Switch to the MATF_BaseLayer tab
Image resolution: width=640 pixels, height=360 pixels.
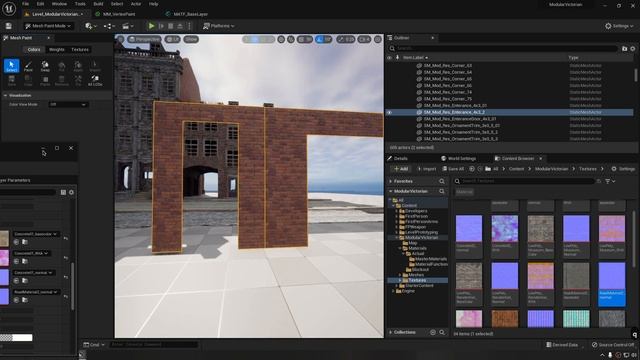(191, 14)
